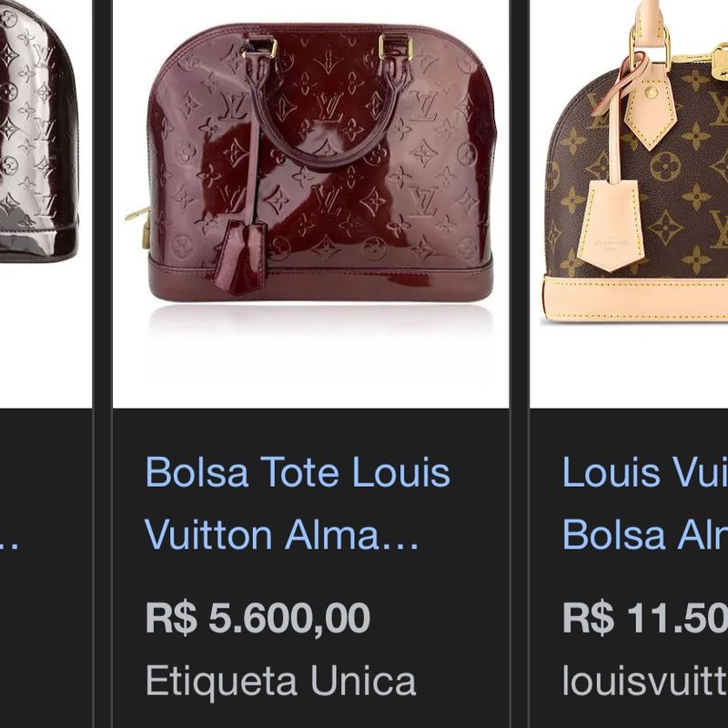Image resolution: width=728 pixels, height=728 pixels.
Task: Click the beige leather base of the monogram bag
Action: [634, 299]
